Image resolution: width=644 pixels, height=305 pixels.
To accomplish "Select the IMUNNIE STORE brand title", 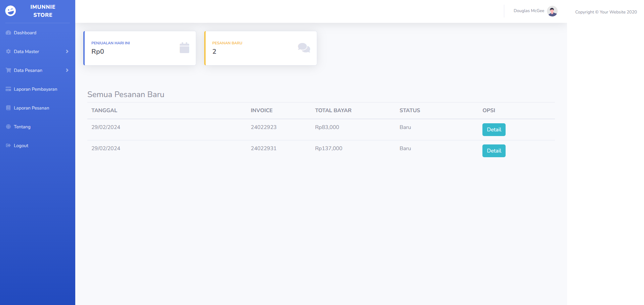I will pos(43,11).
